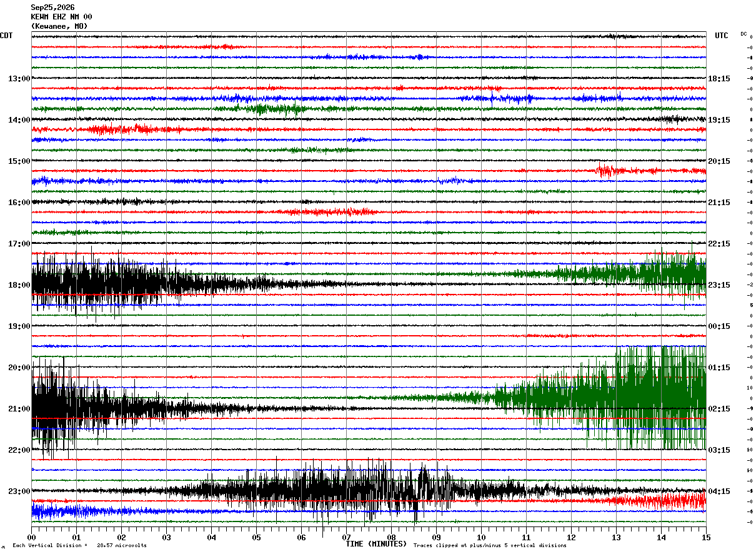Click the TIME (MINUTES) axis title
The image size is (756, 554).
pos(376,544)
